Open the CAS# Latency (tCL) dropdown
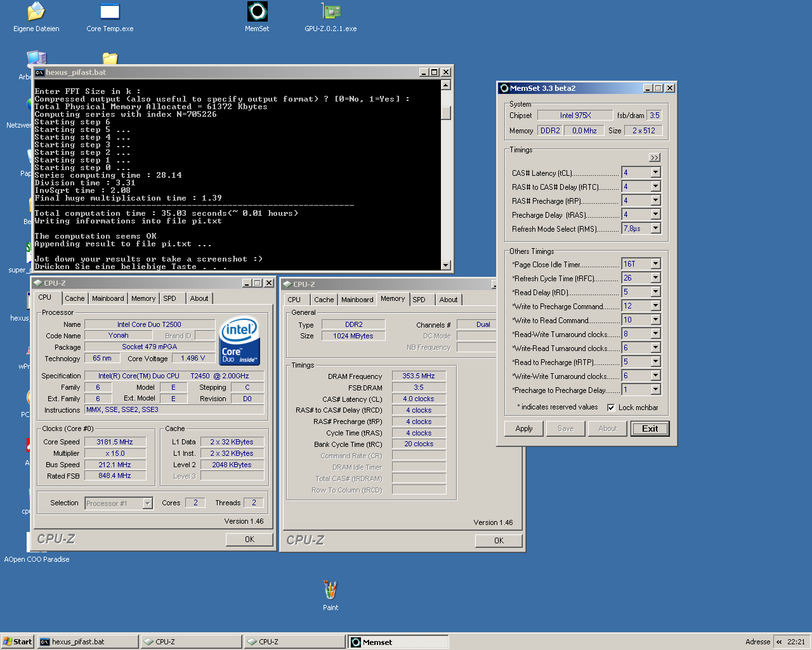812x650 pixels. [x=655, y=173]
